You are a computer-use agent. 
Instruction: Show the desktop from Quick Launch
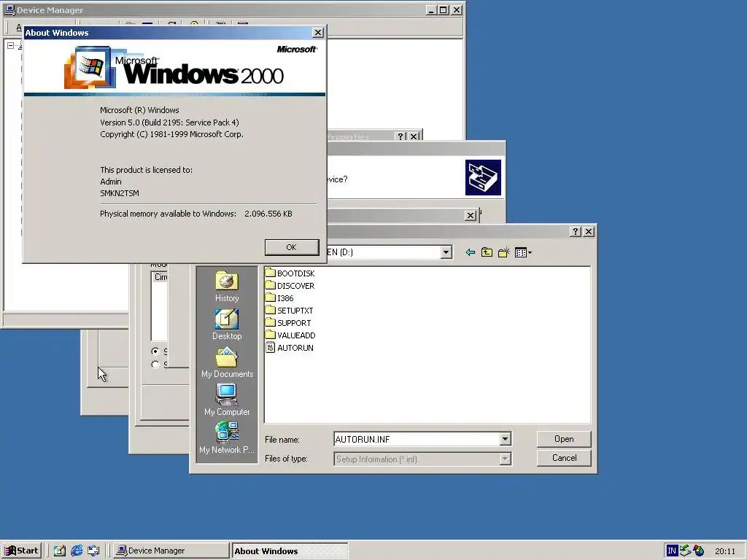point(60,551)
